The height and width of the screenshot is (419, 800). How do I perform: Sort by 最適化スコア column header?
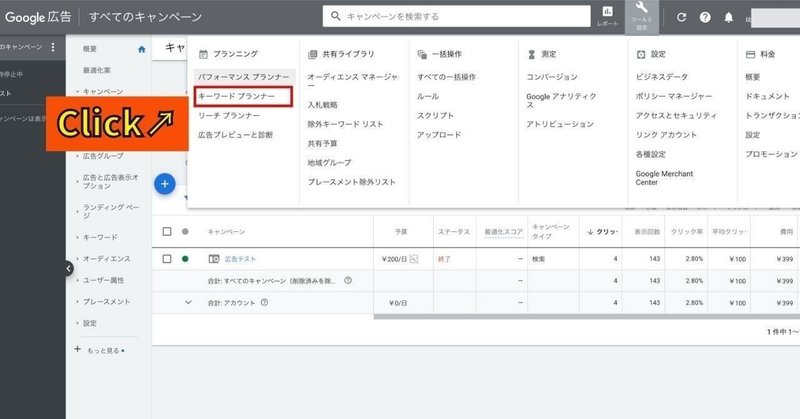point(504,232)
